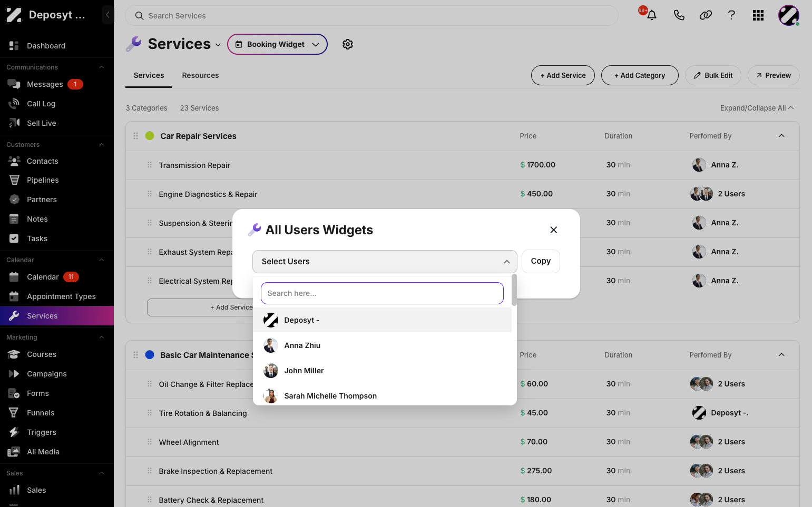Collapse the Sales sidebar section
The image size is (812, 507).
pyautogui.click(x=102, y=473)
